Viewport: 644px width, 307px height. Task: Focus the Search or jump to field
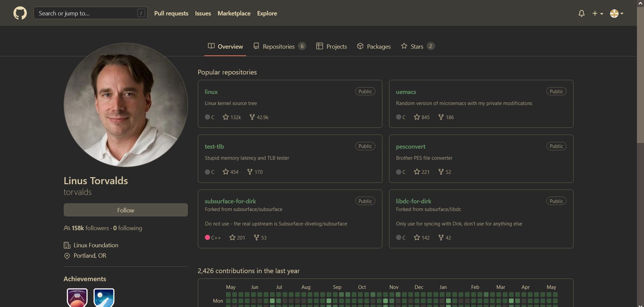90,13
